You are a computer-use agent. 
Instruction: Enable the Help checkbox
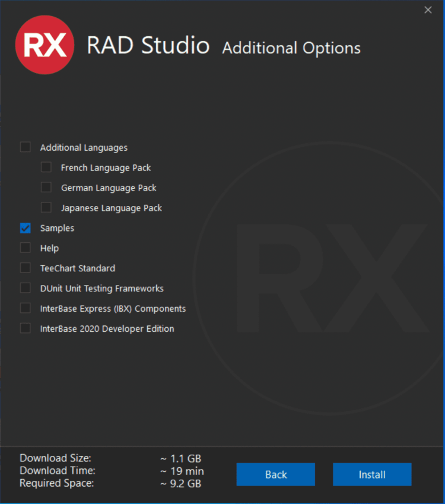pyautogui.click(x=26, y=248)
